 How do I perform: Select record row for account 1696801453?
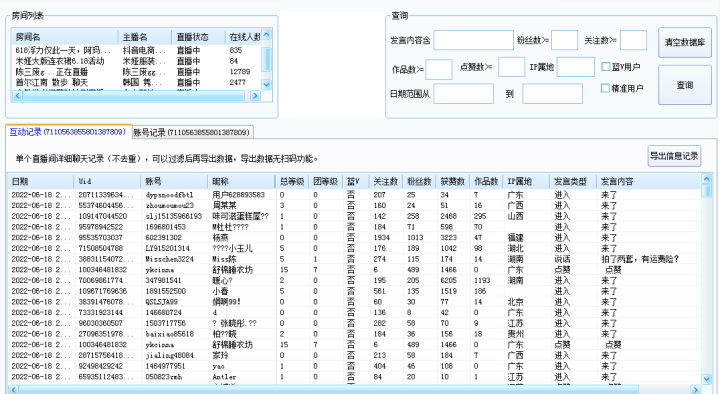tap(354, 227)
